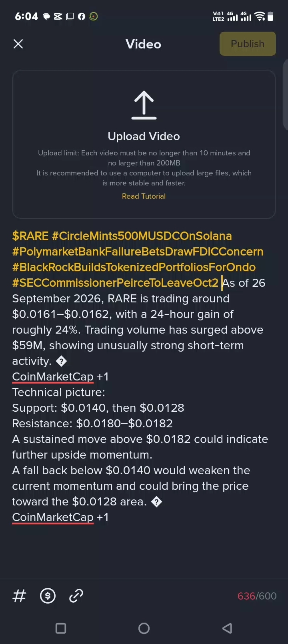Tap the Upload Video area title
This screenshot has height=644, width=288.
pos(144,137)
